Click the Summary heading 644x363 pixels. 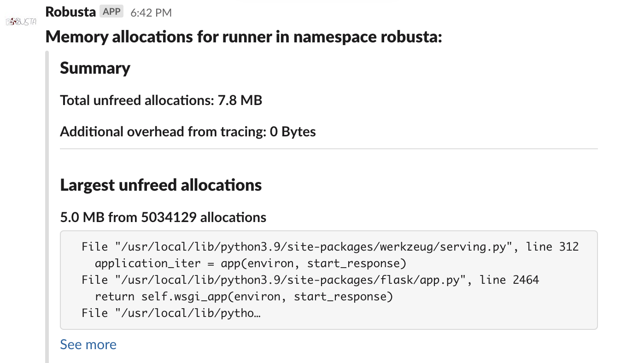[x=95, y=68]
